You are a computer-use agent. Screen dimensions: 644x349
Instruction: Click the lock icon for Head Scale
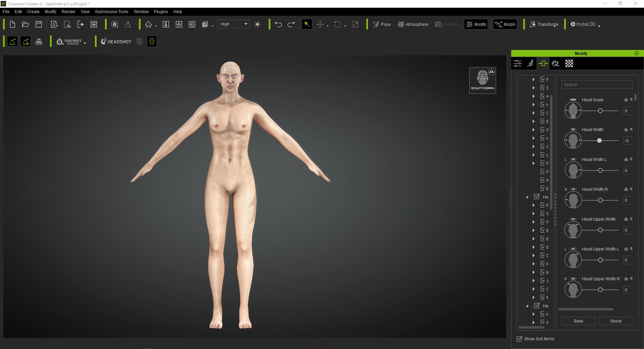point(626,100)
